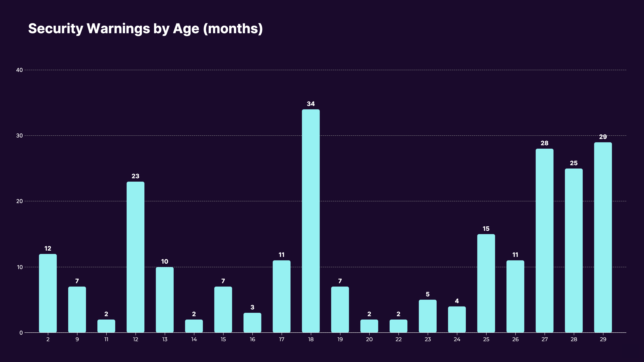Select the bar with value 29
Screen dimensions: 644x362
pos(603,237)
